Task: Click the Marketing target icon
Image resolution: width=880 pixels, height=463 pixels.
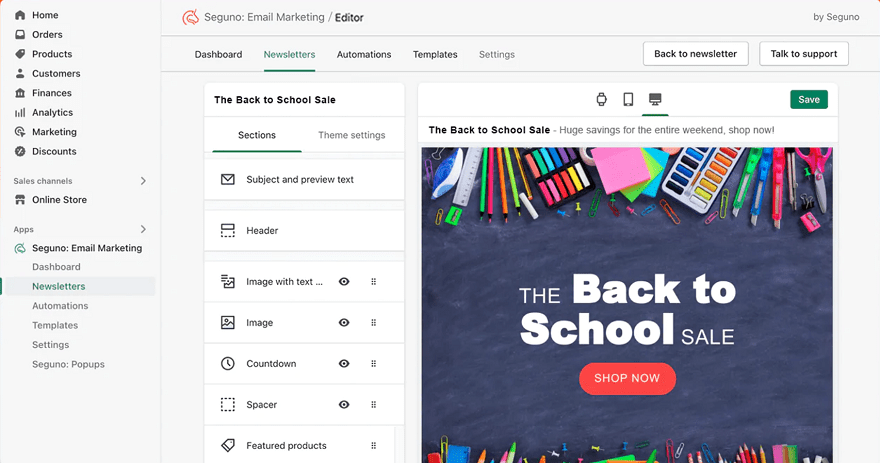Action: point(20,132)
